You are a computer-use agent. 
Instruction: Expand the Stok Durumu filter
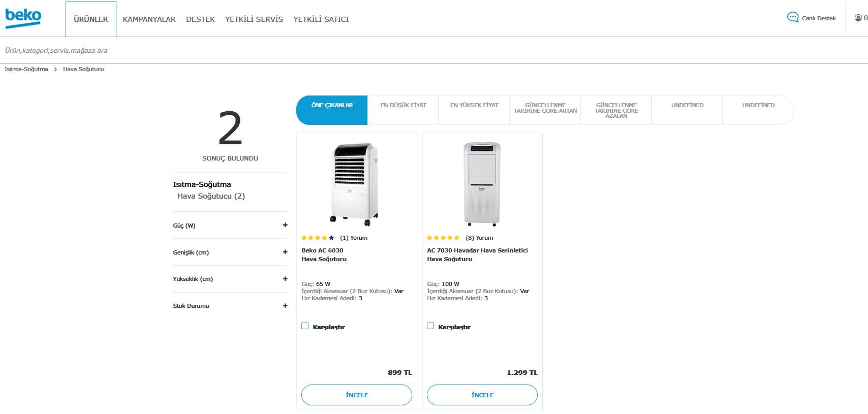(285, 306)
